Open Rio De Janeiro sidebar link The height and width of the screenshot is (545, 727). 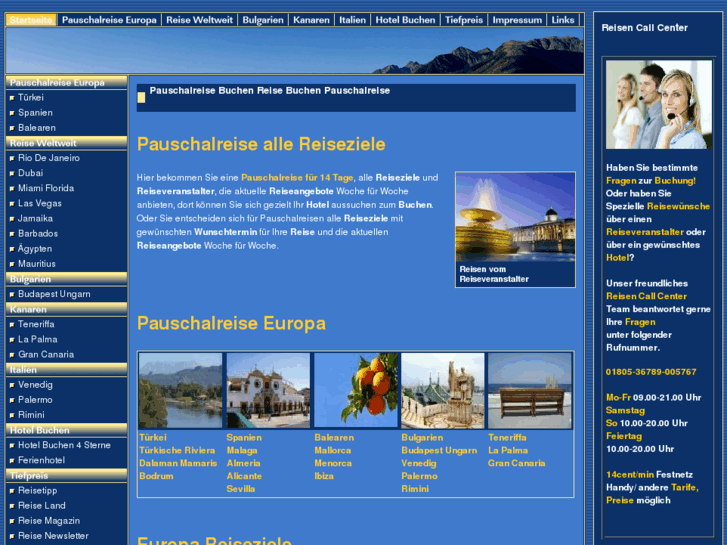49,158
